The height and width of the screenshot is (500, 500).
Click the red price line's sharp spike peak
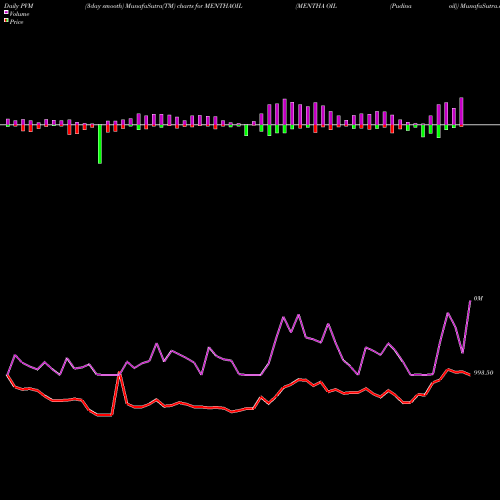(119, 374)
